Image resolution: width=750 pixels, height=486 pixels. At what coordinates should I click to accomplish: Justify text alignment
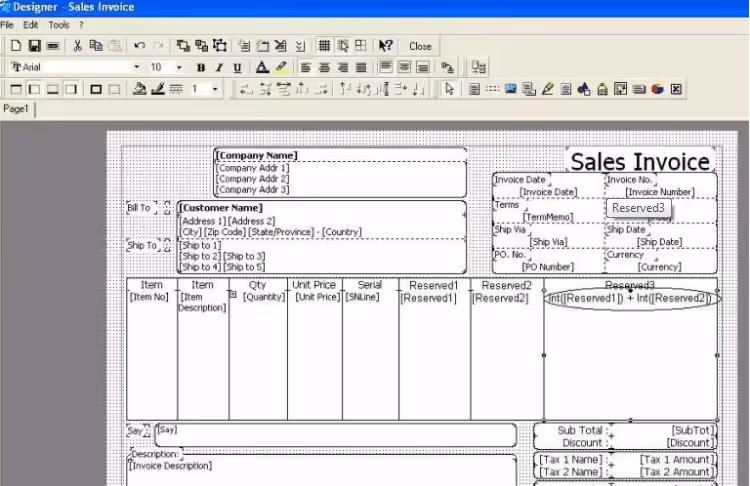pos(362,67)
